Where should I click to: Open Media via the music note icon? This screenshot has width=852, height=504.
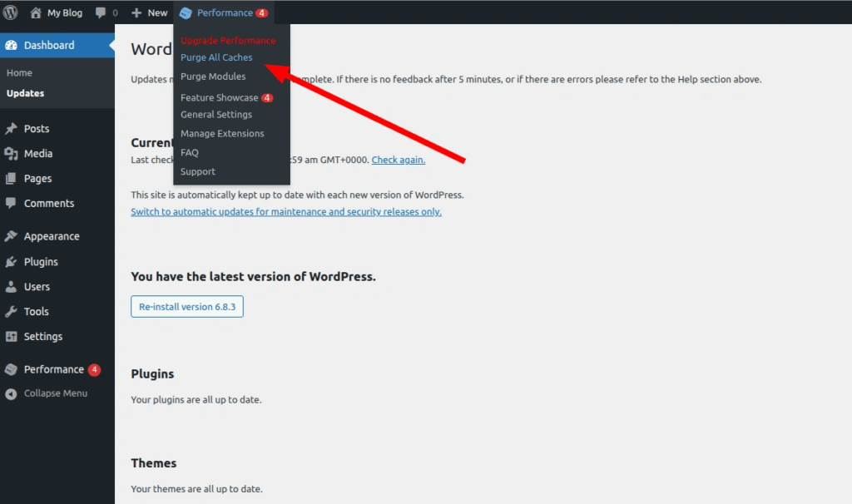10,153
